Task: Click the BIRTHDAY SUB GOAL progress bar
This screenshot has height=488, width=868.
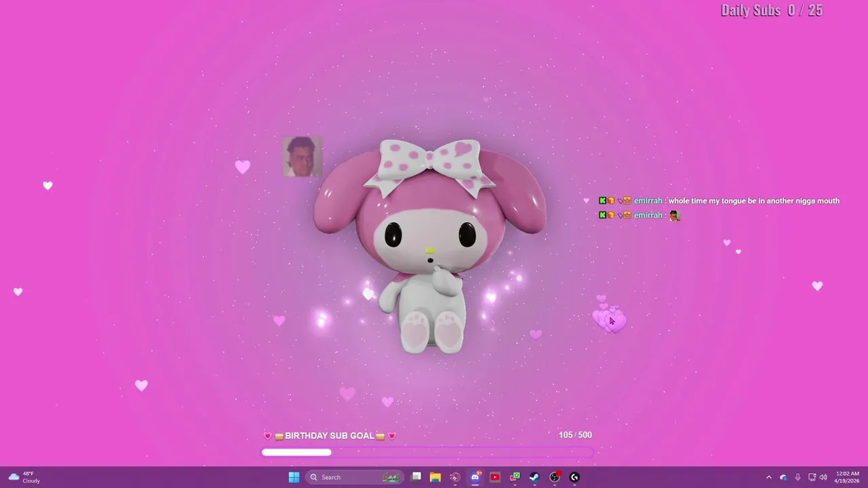Action: tap(427, 452)
